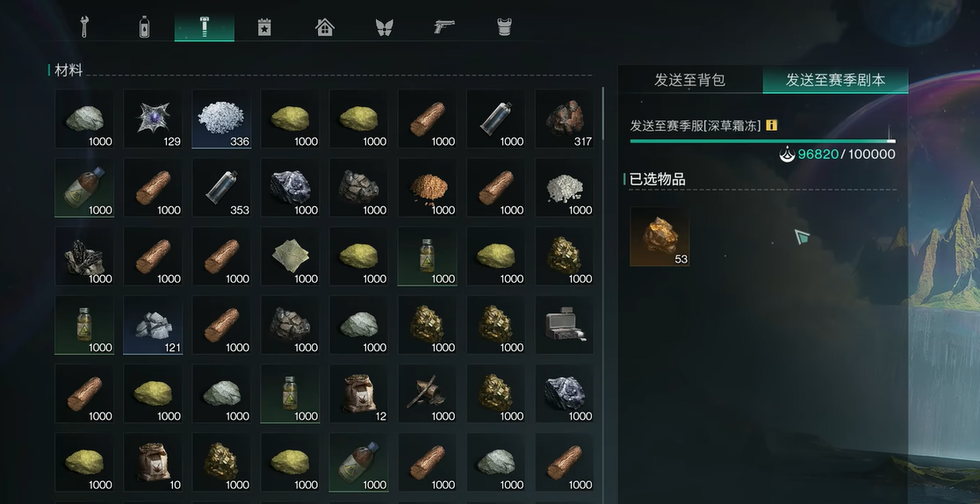Click the info icon beside 深草霜冻
Image resolution: width=980 pixels, height=504 pixels.
click(771, 125)
